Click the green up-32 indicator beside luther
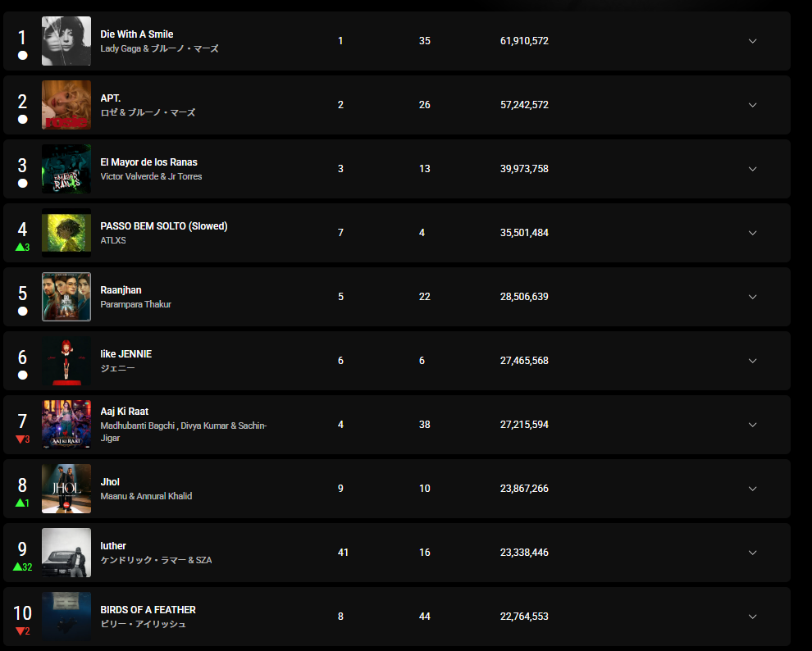The width and height of the screenshot is (812, 651). pyautogui.click(x=22, y=567)
